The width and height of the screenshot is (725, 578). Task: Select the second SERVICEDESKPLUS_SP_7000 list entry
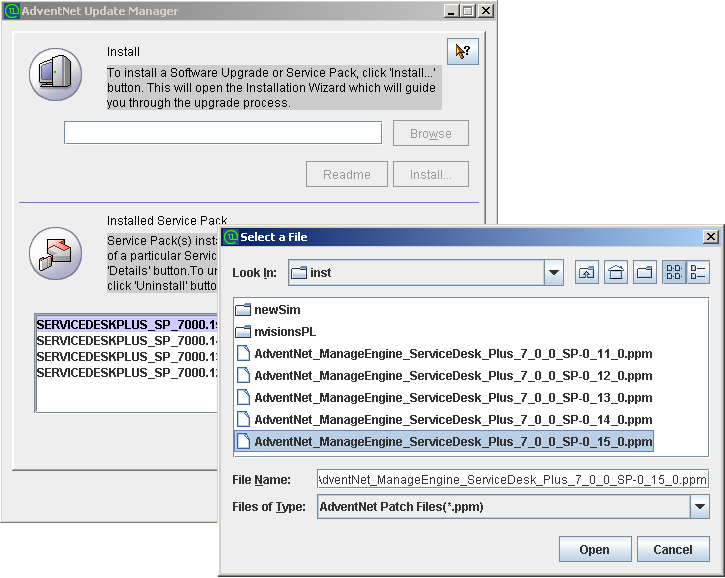pos(127,340)
